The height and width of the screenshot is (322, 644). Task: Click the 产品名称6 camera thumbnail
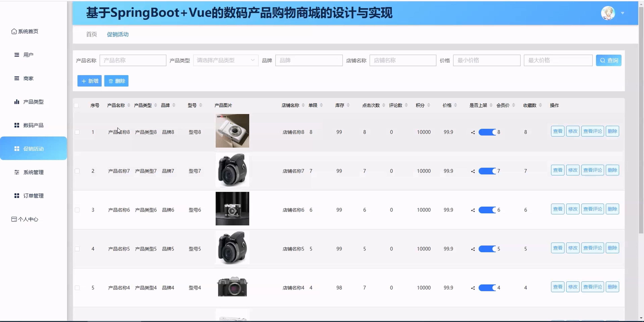click(x=232, y=209)
